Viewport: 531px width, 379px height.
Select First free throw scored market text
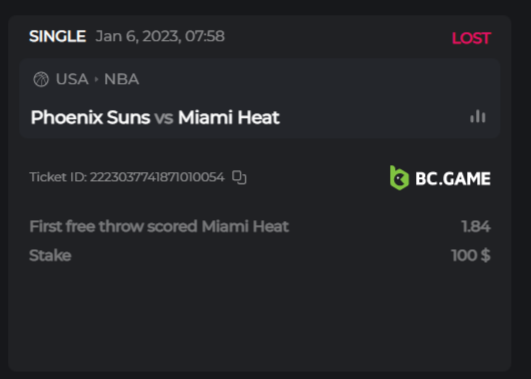click(113, 226)
